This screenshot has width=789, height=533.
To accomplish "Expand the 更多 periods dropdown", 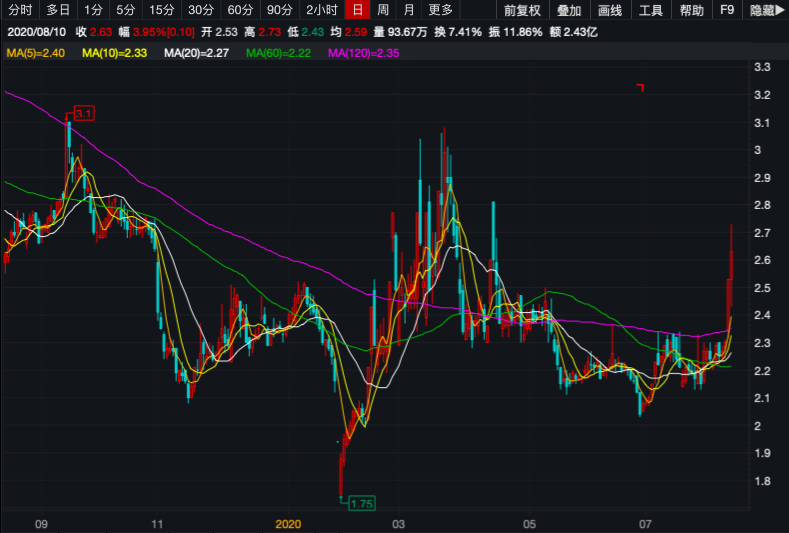I will click(440, 10).
